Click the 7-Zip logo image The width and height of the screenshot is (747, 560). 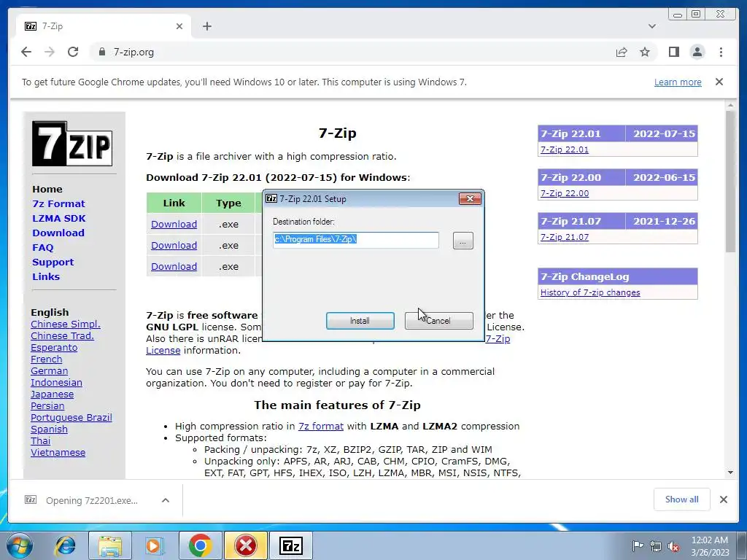[72, 144]
